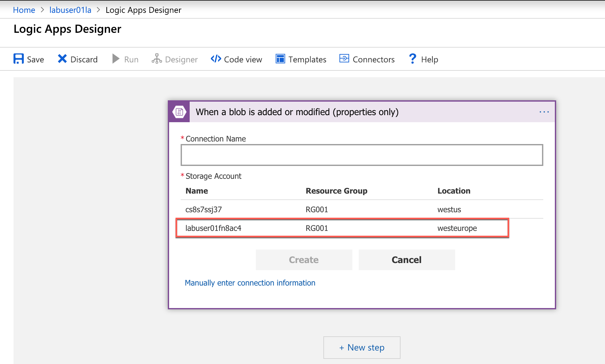This screenshot has height=364, width=605.
Task: Click RG001 cell in cs8s7ssj37 row
Action: [x=317, y=210]
